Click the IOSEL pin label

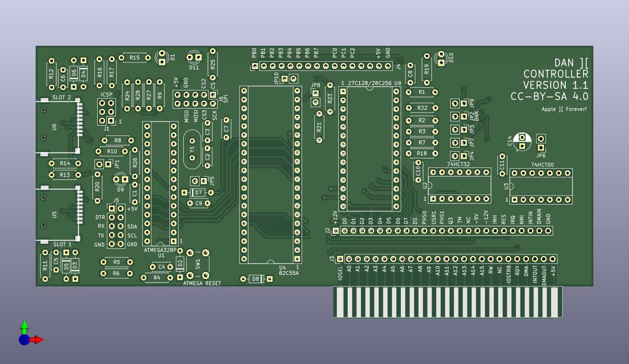[340, 273]
